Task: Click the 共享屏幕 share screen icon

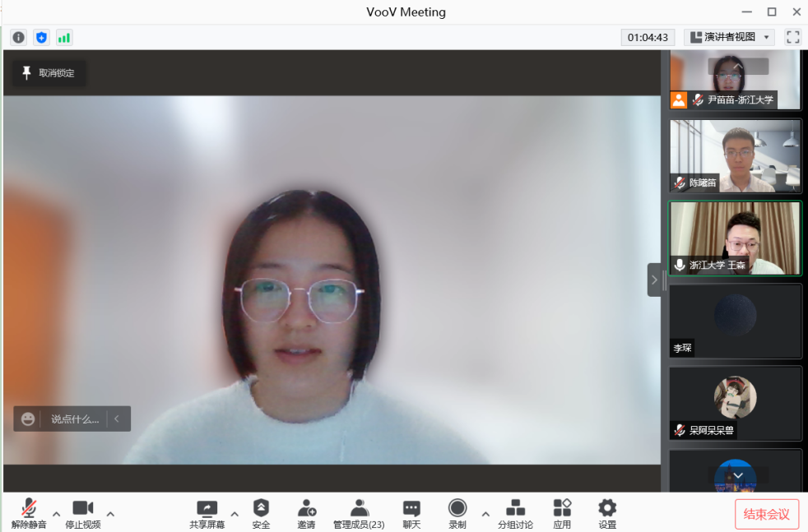Action: pos(207,513)
